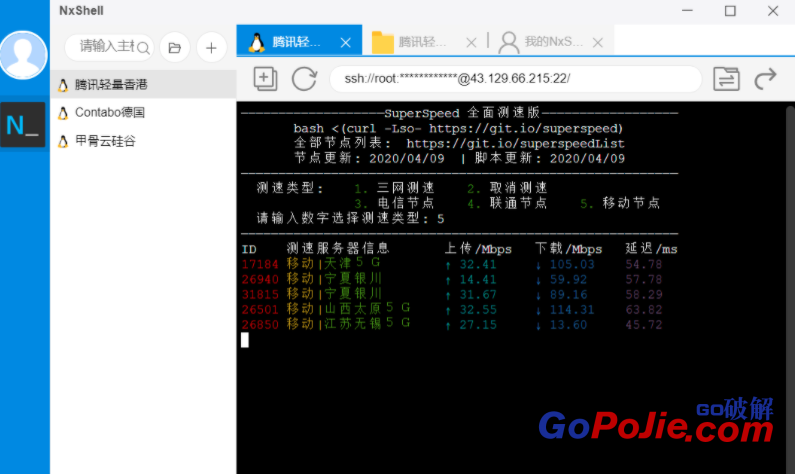Focus the host search input field
This screenshot has height=474, width=796.
pos(105,47)
